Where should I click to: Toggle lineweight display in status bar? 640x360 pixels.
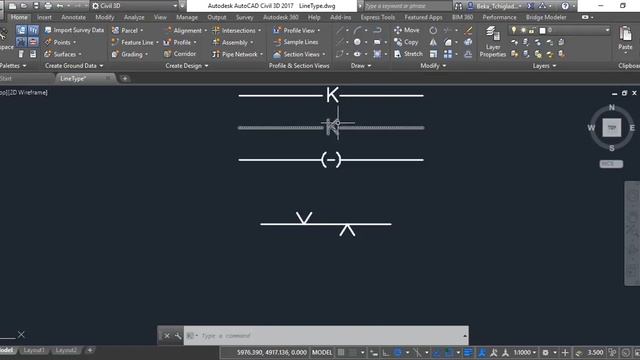click(x=468, y=353)
